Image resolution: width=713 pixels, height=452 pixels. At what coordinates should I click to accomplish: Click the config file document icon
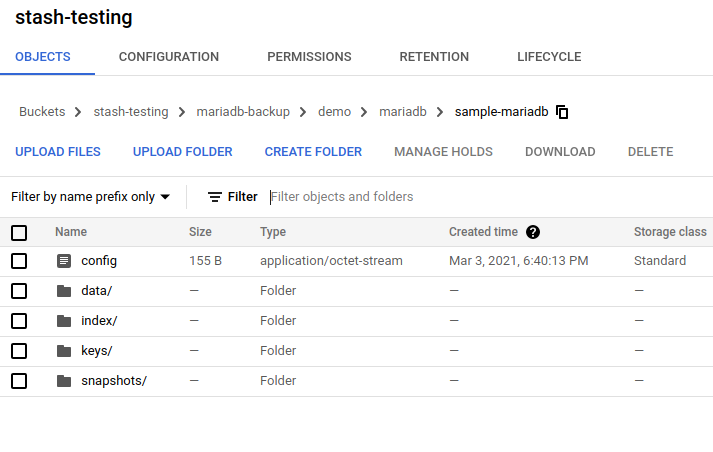coord(64,261)
